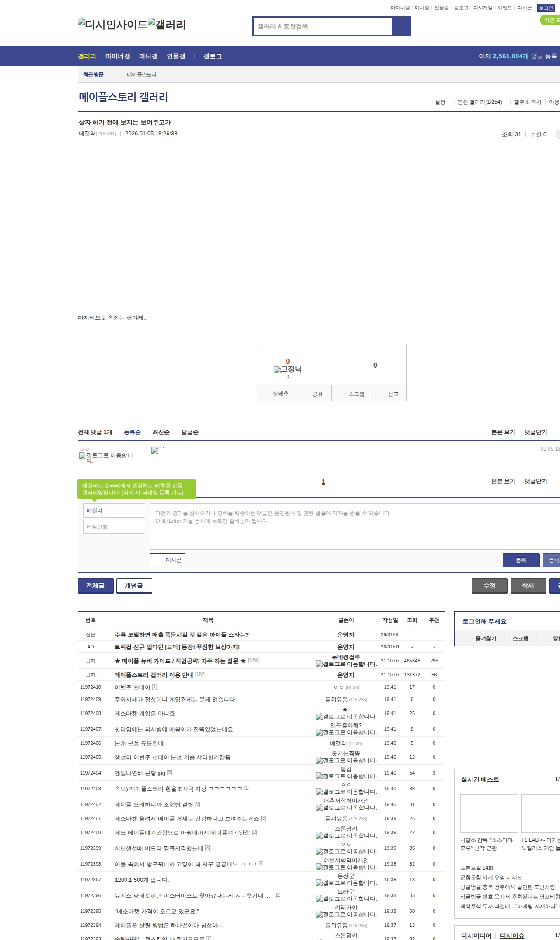Switch to the 개념글 tab

134,586
